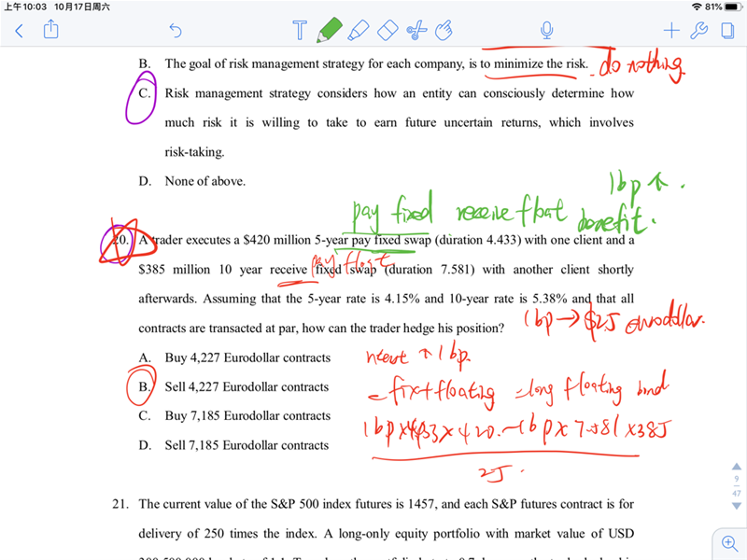Go back using the left chevron

(19, 31)
